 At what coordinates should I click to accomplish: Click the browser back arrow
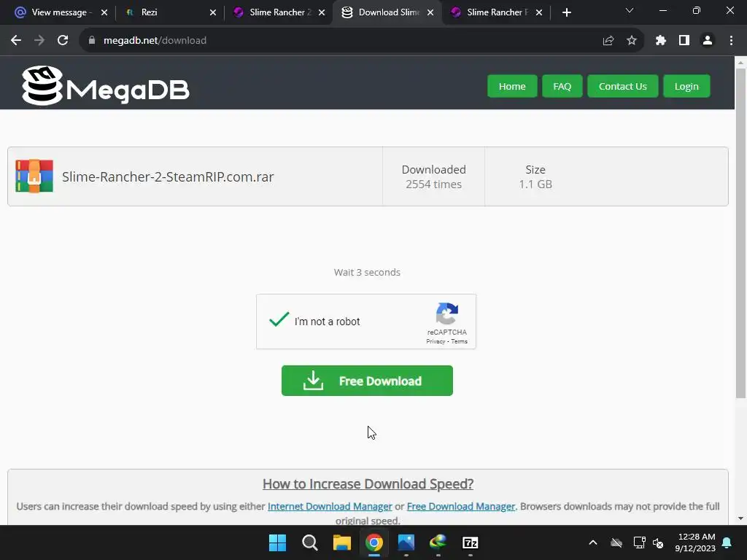pos(16,41)
